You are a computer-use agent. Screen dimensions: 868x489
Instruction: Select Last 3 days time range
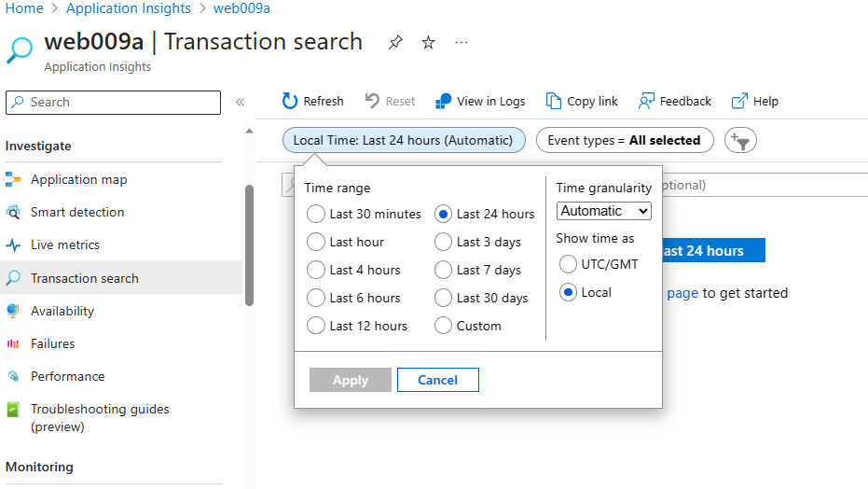(x=443, y=242)
